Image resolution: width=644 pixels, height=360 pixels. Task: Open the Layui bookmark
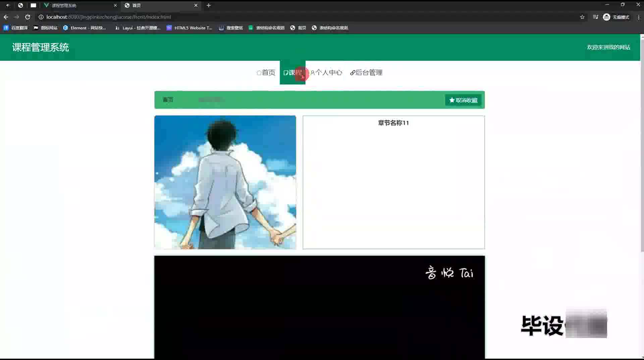pyautogui.click(x=138, y=28)
